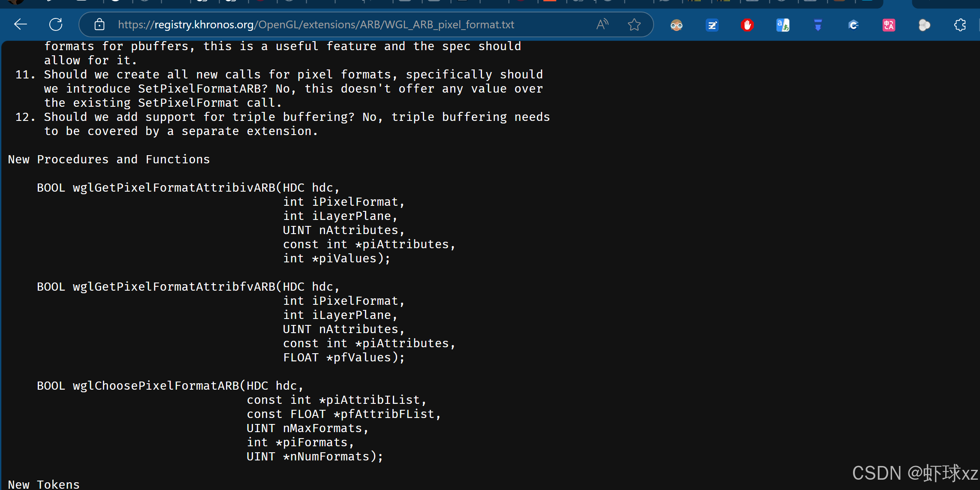
Task: Reload the Khronos registry page
Action: pyautogui.click(x=56, y=24)
